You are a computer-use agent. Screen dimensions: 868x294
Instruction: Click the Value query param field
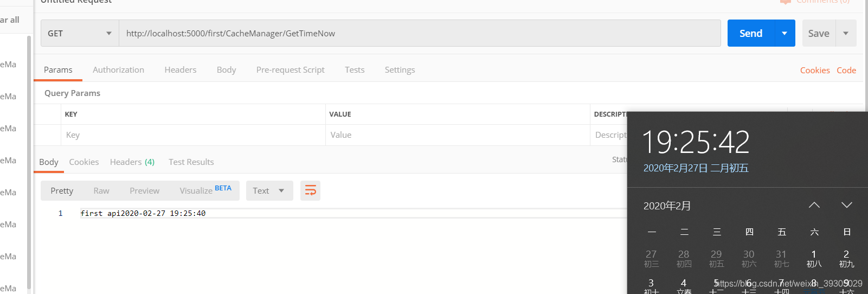click(458, 135)
